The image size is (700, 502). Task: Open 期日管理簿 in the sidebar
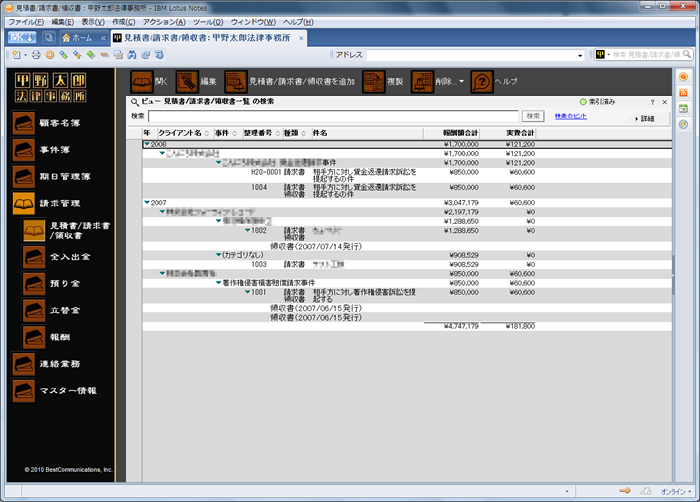52,176
